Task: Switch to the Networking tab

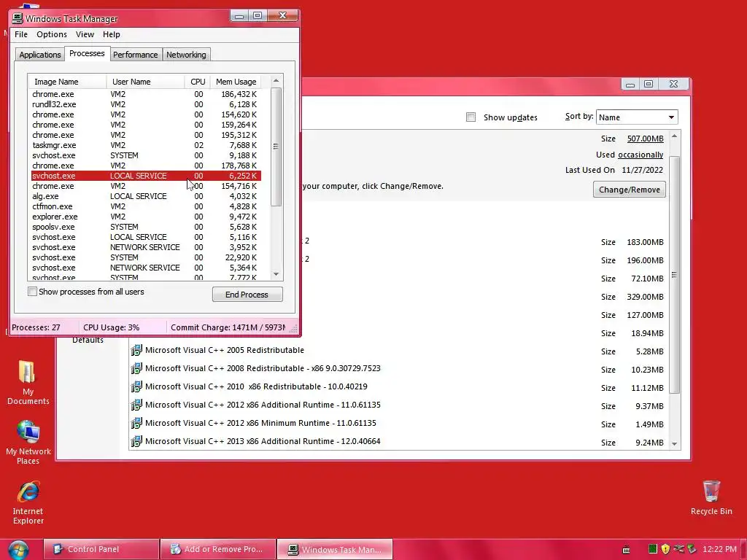Action: (x=186, y=55)
